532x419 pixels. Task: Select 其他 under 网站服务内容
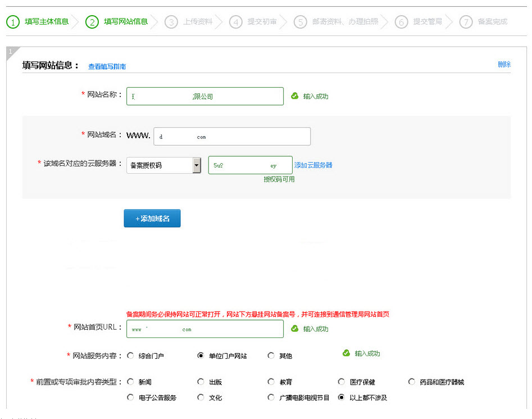click(271, 355)
